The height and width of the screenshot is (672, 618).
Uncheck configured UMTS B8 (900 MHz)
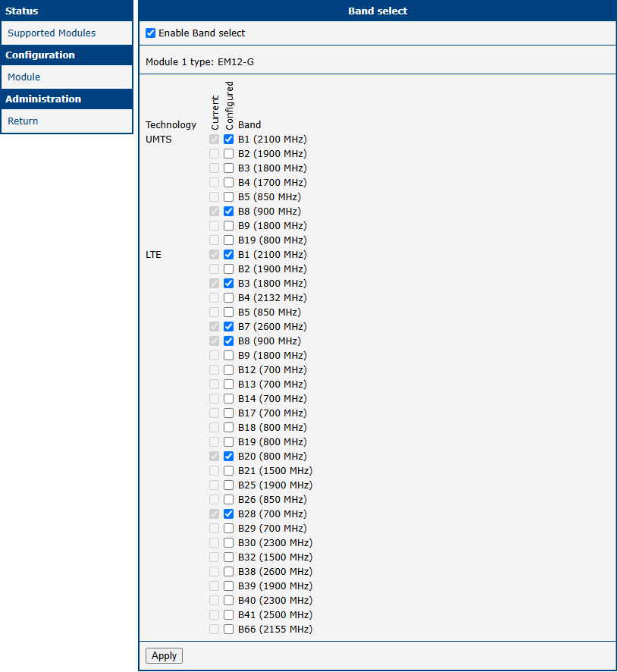coord(229,212)
